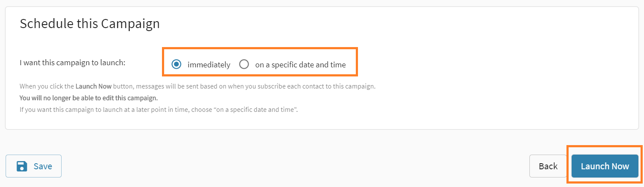This screenshot has width=644, height=187.
Task: Select the "immediately" radio button
Action: (x=176, y=64)
